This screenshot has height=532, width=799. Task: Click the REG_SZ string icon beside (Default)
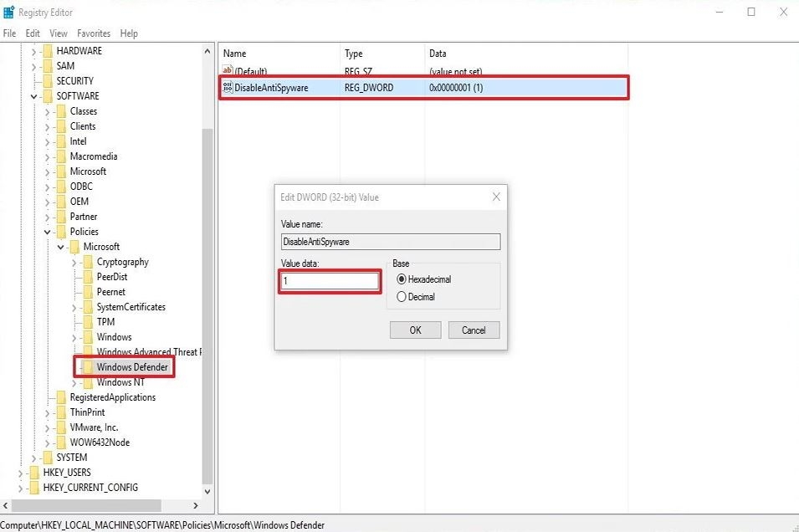(227, 71)
